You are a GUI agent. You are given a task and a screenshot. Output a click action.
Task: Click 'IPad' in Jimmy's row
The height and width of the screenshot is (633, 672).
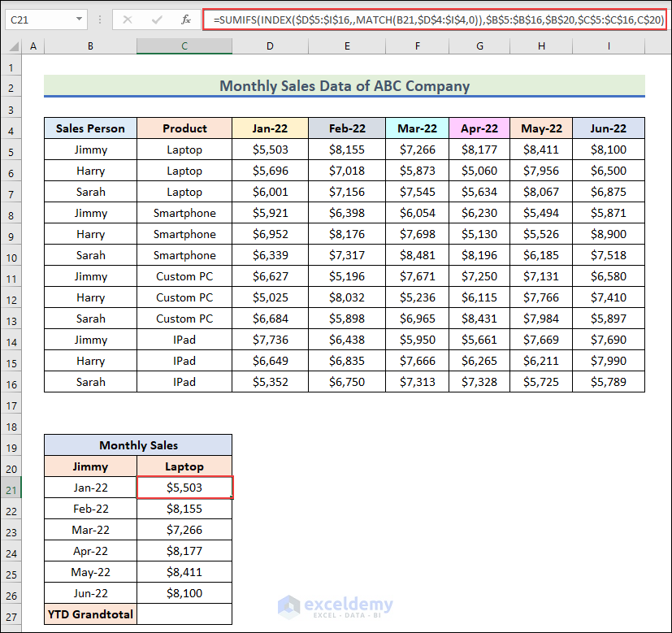point(184,340)
